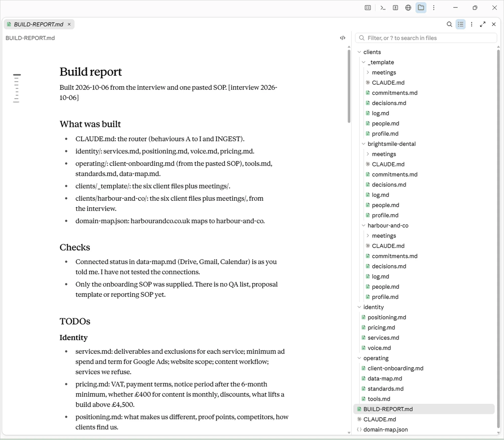Open standards.md file
Viewport: 504px width, 440px height.
coord(385,389)
